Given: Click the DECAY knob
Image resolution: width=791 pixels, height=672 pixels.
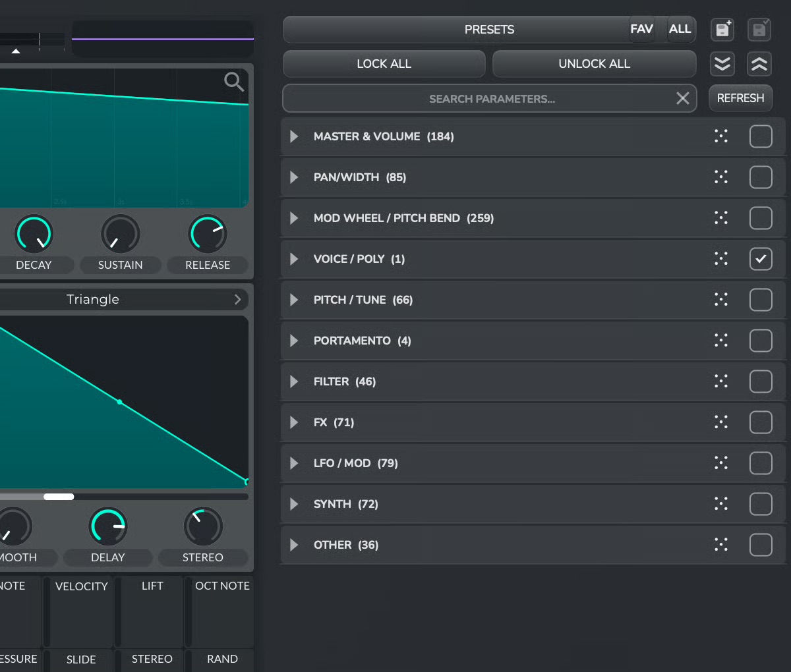Looking at the screenshot, I should coord(34,234).
